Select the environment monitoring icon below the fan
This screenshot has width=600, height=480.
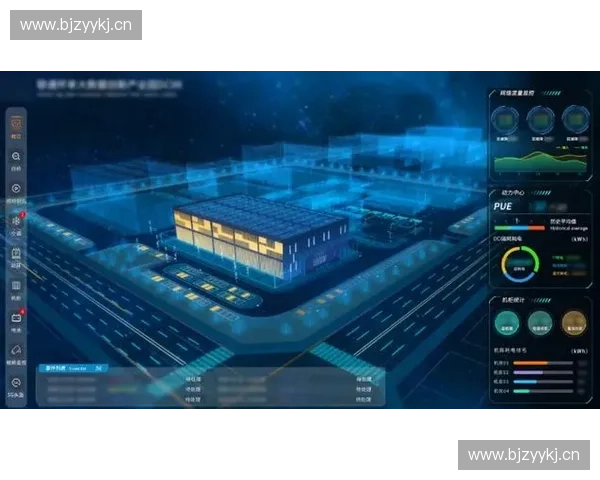pos(16,253)
